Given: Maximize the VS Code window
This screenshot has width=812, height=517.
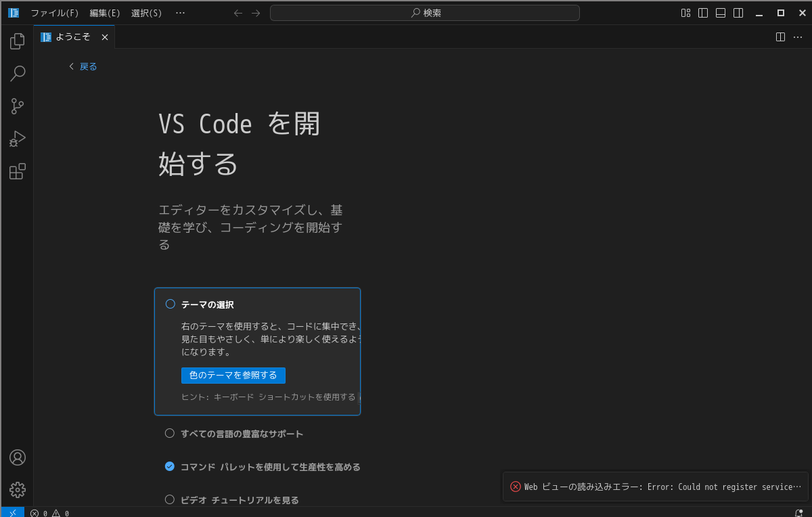Looking at the screenshot, I should click(x=781, y=13).
